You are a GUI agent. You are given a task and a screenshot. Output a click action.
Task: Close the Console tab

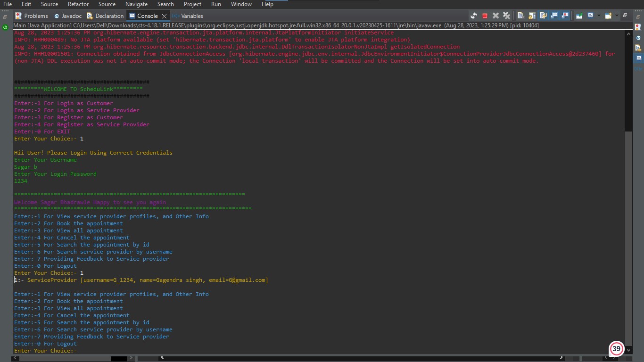[164, 16]
